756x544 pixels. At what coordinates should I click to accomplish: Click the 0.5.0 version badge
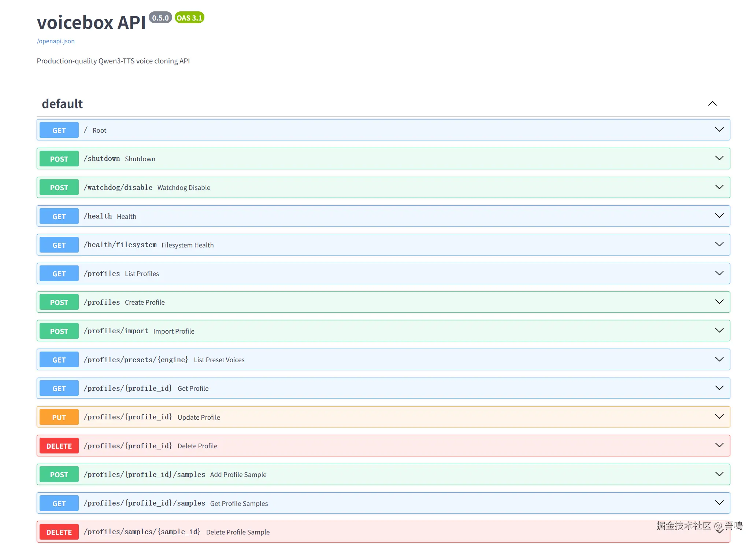coord(160,18)
